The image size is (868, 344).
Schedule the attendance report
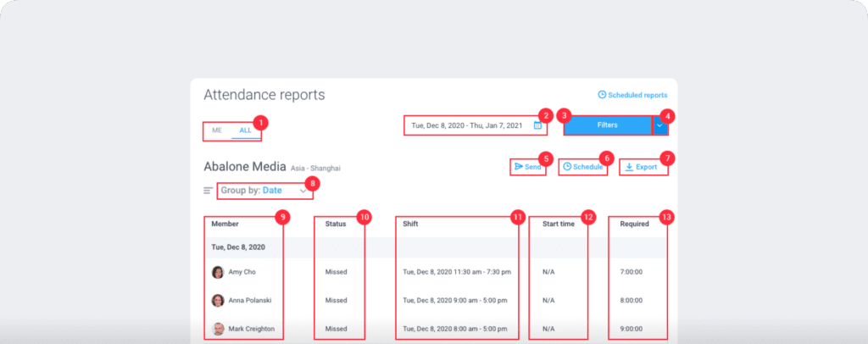582,167
